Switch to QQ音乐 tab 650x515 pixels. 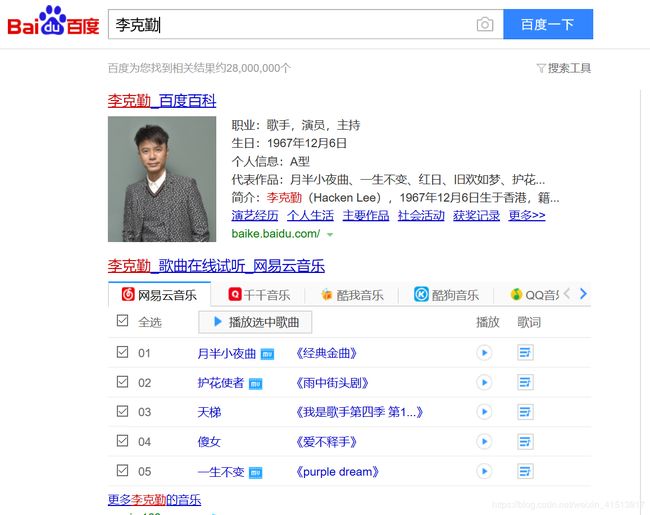click(x=535, y=295)
